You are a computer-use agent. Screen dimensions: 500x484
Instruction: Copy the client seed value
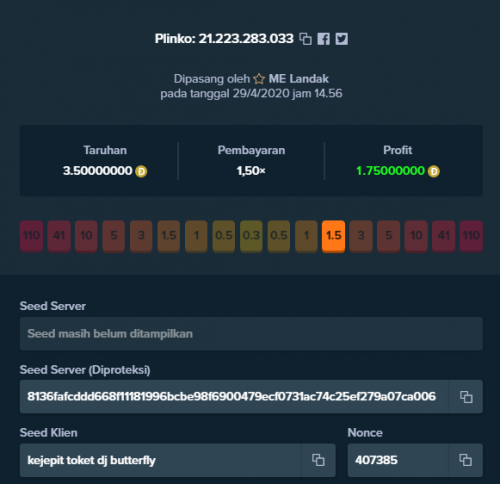pos(318,460)
